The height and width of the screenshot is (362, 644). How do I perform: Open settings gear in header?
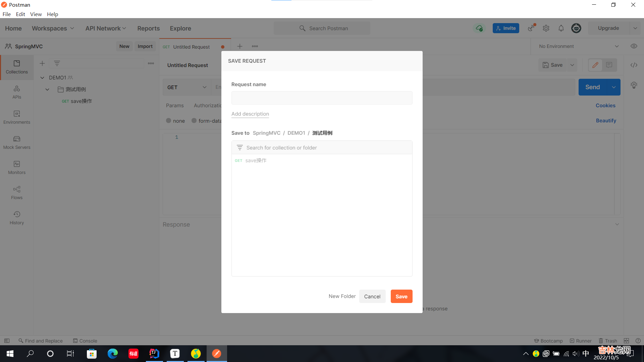(x=546, y=28)
